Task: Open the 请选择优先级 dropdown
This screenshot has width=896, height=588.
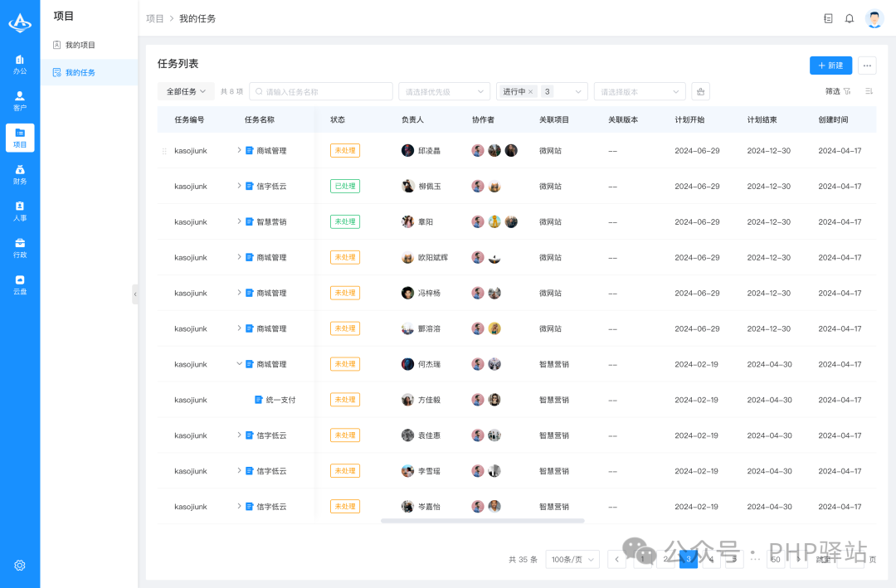Action: (444, 91)
